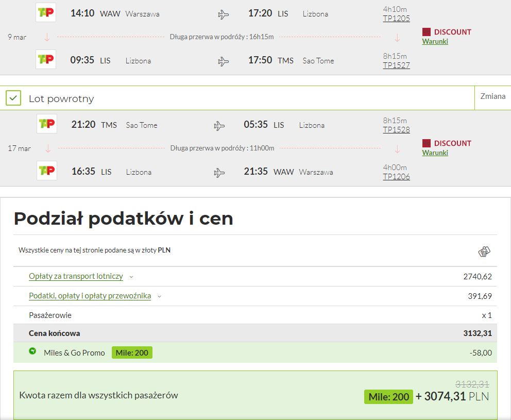Toggle the Lot powrotny checkbox
The width and height of the screenshot is (511, 420).
point(13,98)
